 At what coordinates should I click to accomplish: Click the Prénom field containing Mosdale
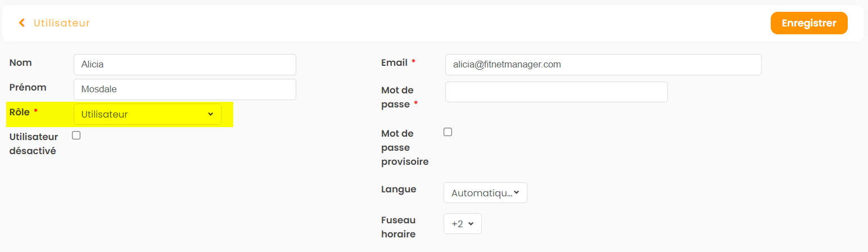click(x=184, y=89)
